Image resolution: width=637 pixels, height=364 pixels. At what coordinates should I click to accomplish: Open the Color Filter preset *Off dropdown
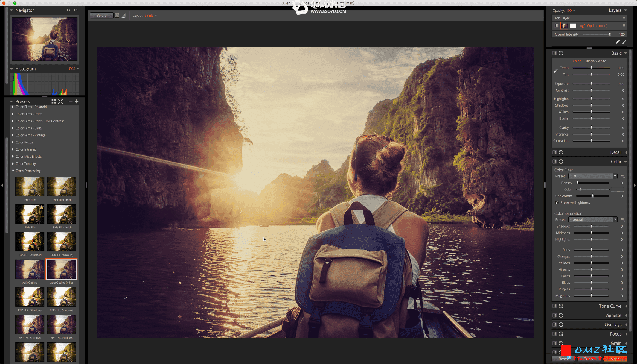tap(593, 176)
